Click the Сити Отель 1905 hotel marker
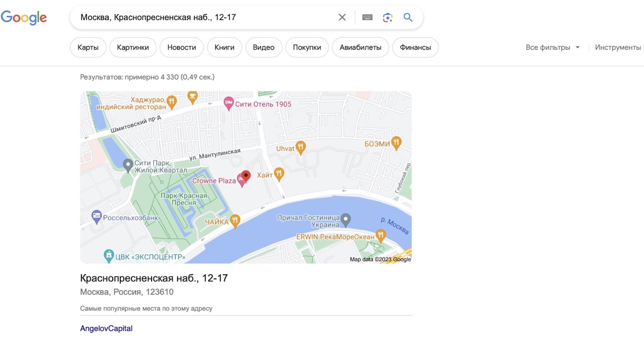 coord(229,104)
